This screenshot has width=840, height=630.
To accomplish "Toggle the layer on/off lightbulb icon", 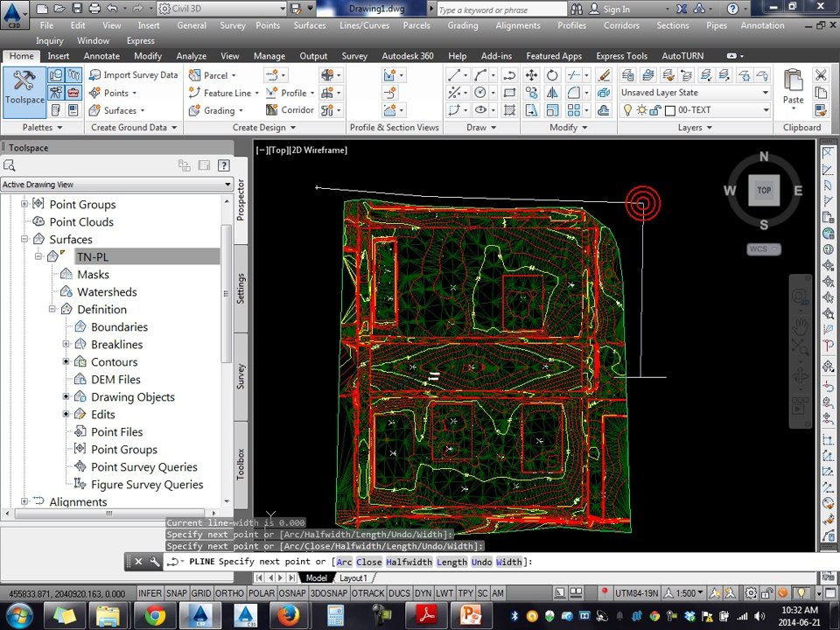I will tap(628, 110).
